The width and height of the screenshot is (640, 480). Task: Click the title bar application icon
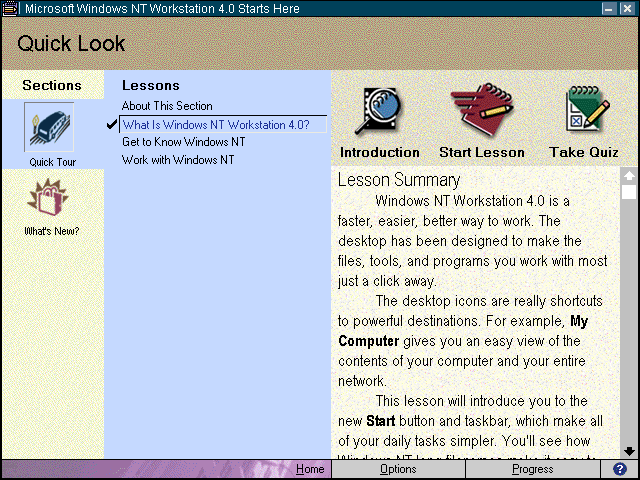coord(9,9)
